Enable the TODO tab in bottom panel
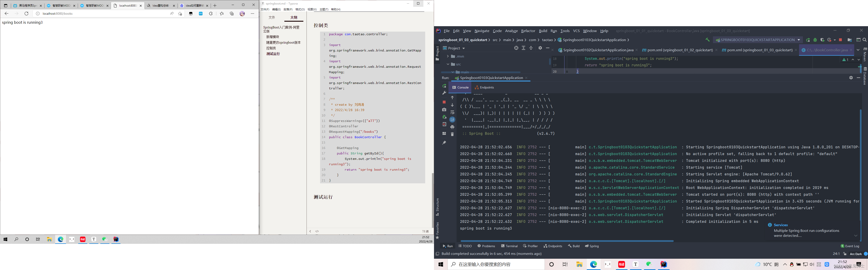868x270 pixels. point(467,246)
